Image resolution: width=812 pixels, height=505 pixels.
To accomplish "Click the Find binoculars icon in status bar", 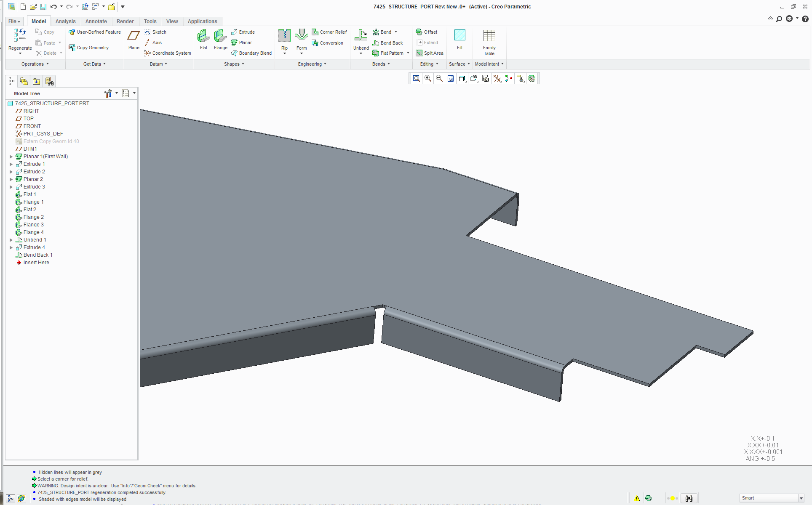I will (689, 498).
